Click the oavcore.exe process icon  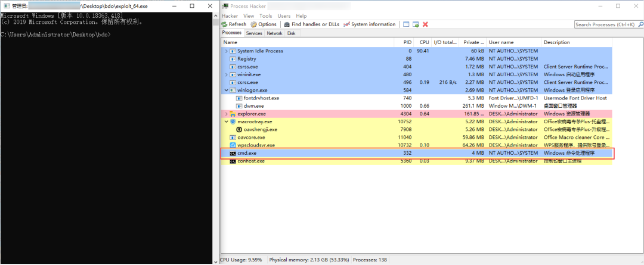(x=233, y=137)
